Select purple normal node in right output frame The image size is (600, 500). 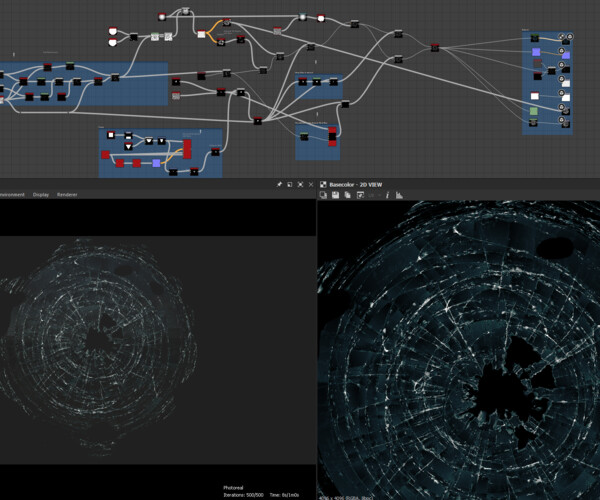[536, 52]
